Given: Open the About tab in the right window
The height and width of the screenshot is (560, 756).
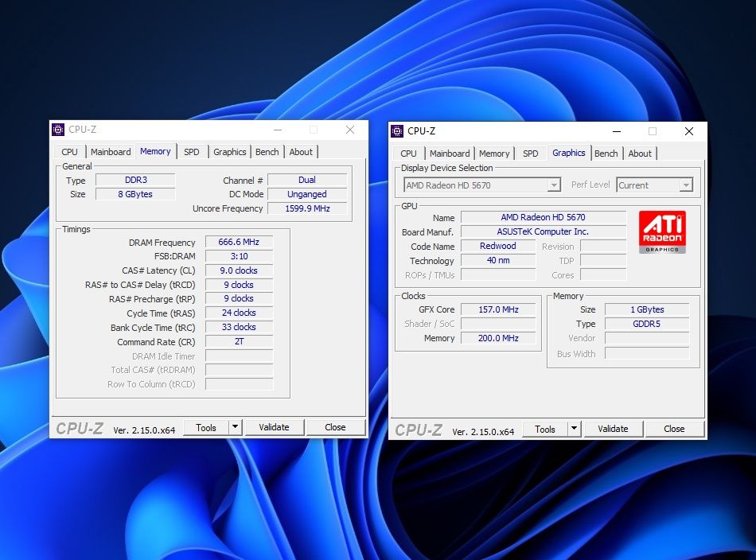Looking at the screenshot, I should (x=640, y=154).
